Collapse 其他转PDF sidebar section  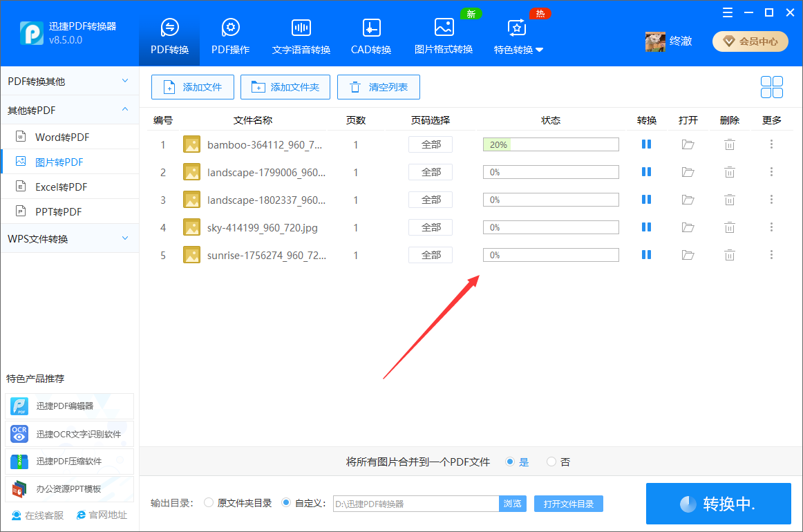coord(70,110)
